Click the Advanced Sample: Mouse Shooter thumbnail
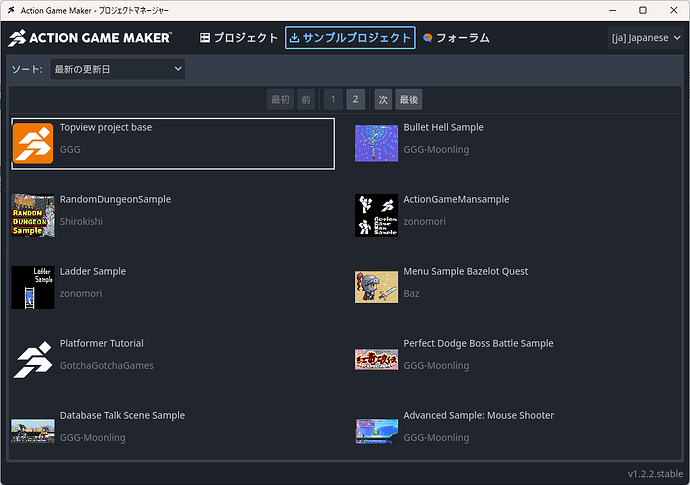 point(377,431)
